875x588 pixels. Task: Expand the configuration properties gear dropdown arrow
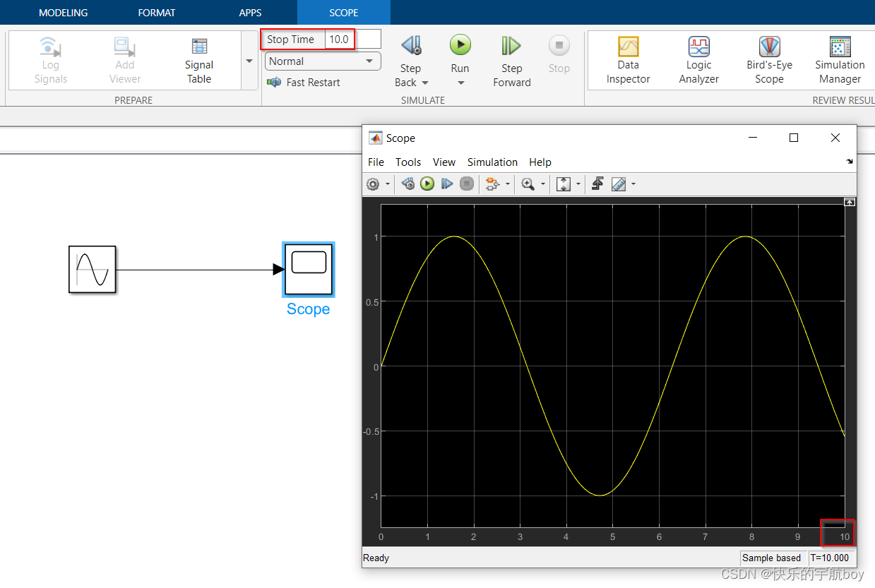pos(388,184)
